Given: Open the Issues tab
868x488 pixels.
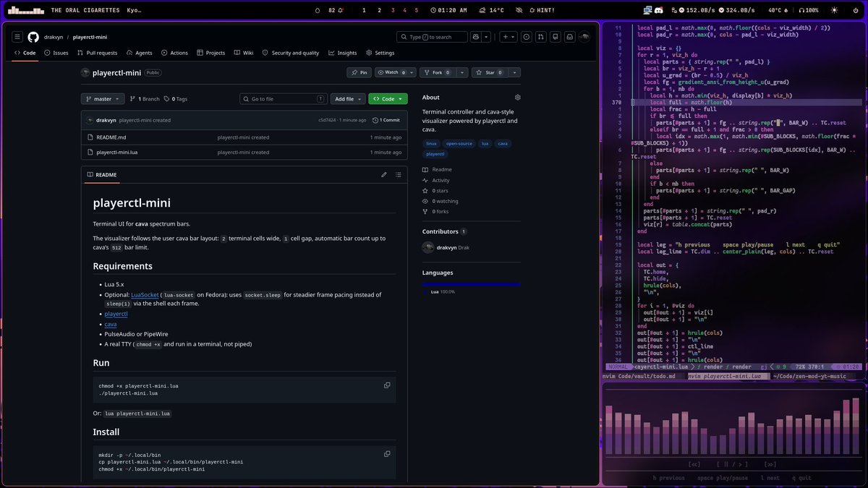Looking at the screenshot, I should pos(56,53).
